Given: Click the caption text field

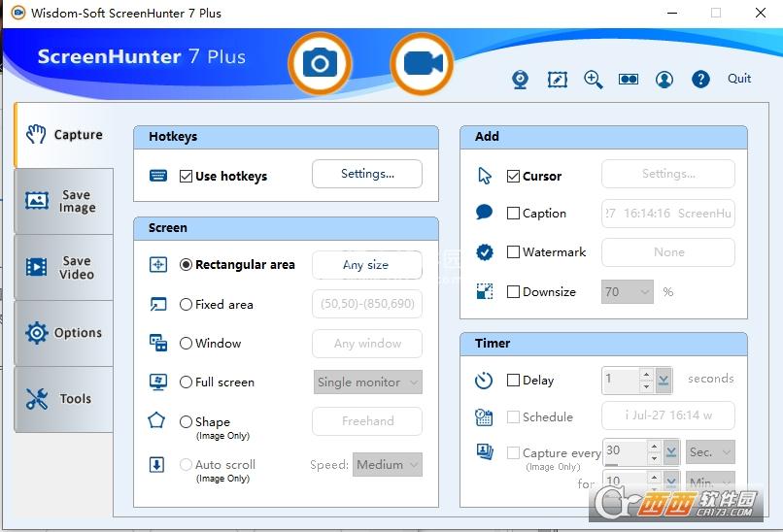Looking at the screenshot, I should click(x=668, y=214).
